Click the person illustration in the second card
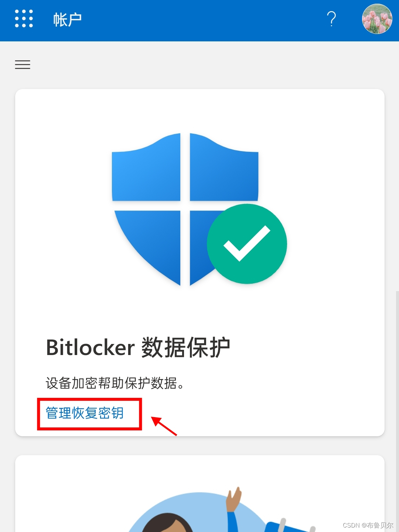The height and width of the screenshot is (532, 399). tap(167, 522)
